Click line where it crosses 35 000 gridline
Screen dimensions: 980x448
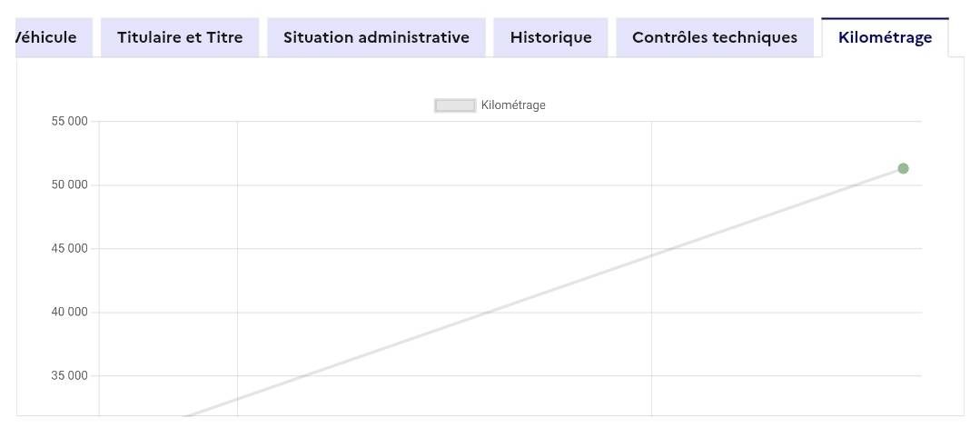[303, 376]
